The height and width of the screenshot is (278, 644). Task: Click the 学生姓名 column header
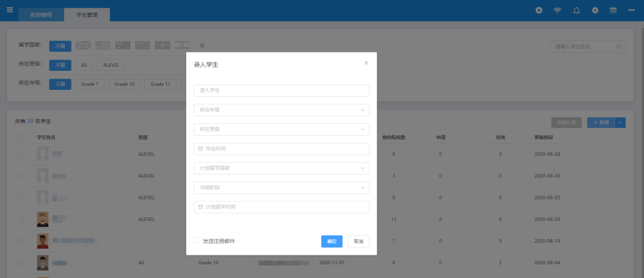tap(47, 138)
